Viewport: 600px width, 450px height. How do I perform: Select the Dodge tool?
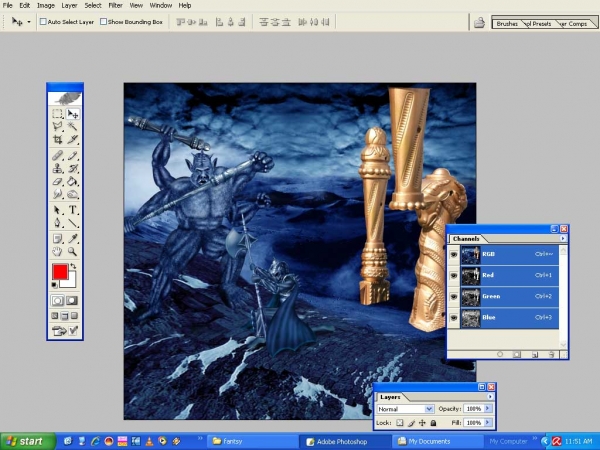[72, 194]
